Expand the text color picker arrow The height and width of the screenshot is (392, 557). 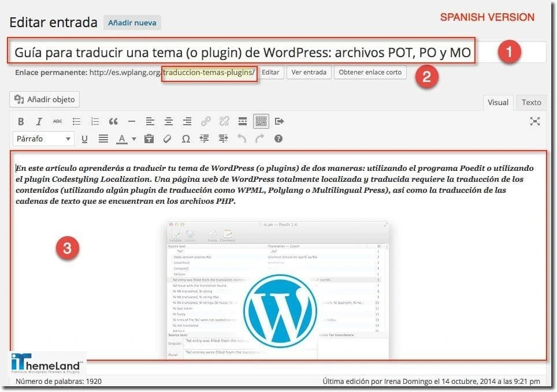[x=134, y=139]
